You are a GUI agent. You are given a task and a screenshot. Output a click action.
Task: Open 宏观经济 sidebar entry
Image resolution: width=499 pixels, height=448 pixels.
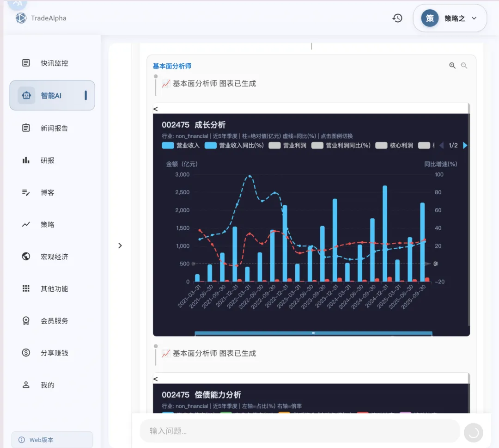pyautogui.click(x=52, y=256)
